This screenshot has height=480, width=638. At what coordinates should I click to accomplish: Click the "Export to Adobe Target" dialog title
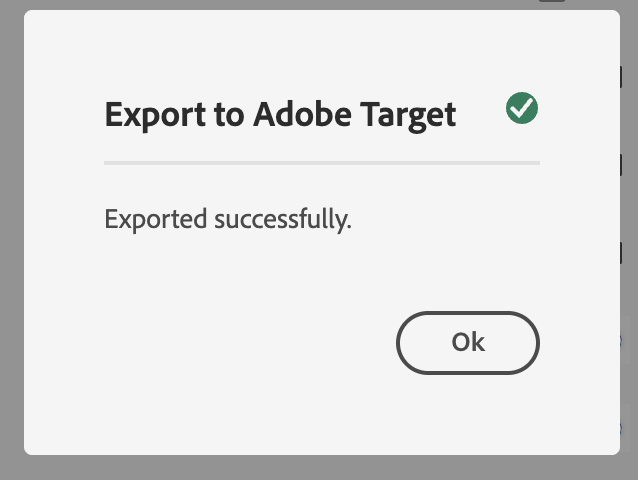point(280,114)
